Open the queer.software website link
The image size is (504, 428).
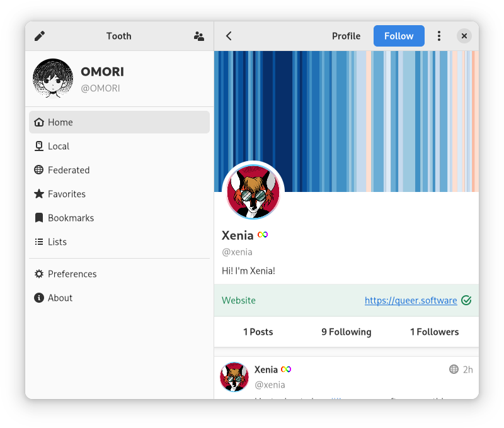click(x=411, y=300)
